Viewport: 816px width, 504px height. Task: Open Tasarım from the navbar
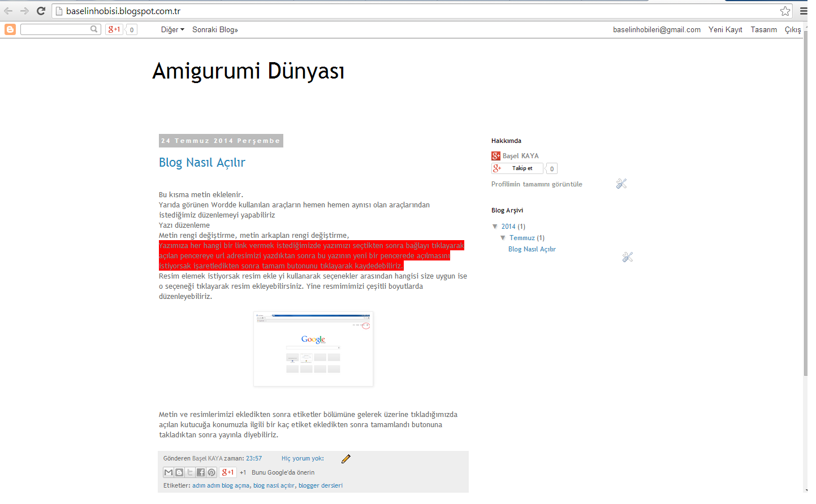(763, 29)
